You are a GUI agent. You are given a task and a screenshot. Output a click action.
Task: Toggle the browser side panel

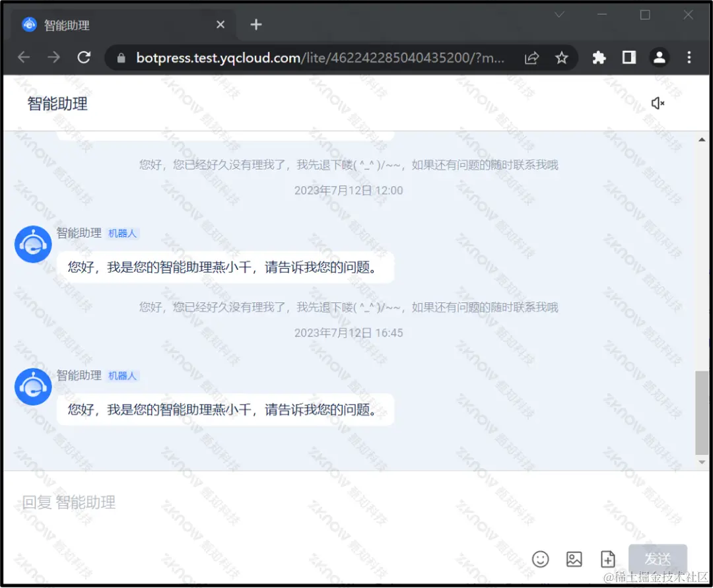[x=629, y=57]
